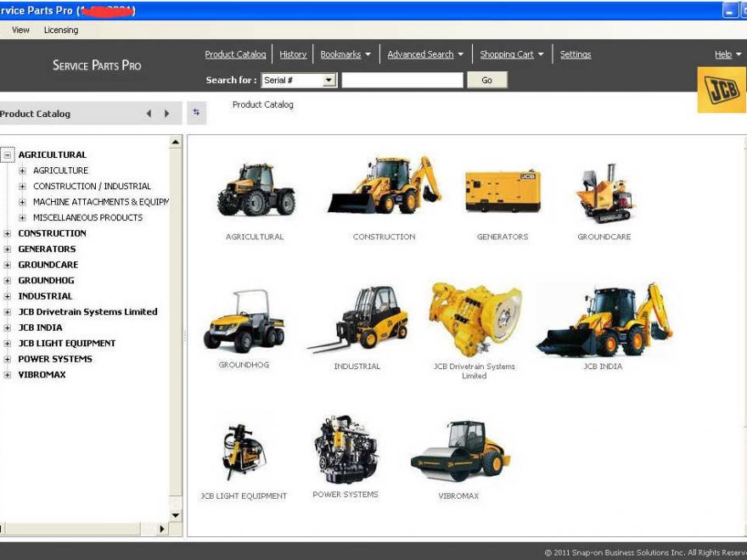Expand the INDUSTRIAL tree node

7,296
